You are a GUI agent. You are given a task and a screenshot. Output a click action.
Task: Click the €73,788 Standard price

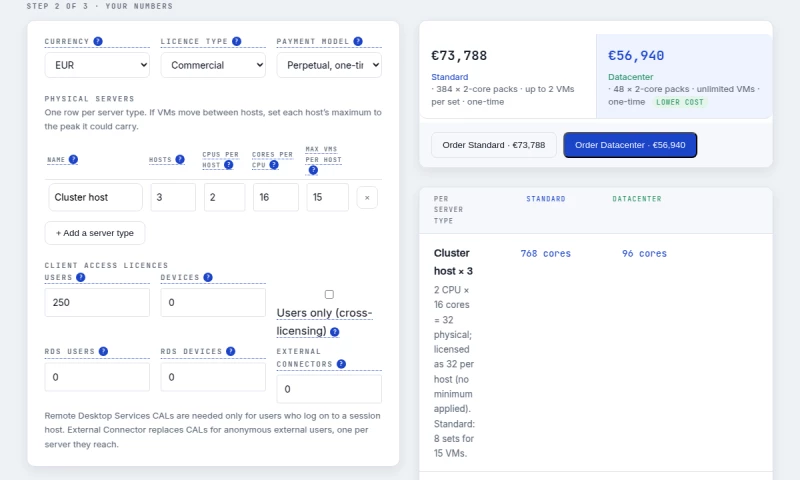[459, 56]
